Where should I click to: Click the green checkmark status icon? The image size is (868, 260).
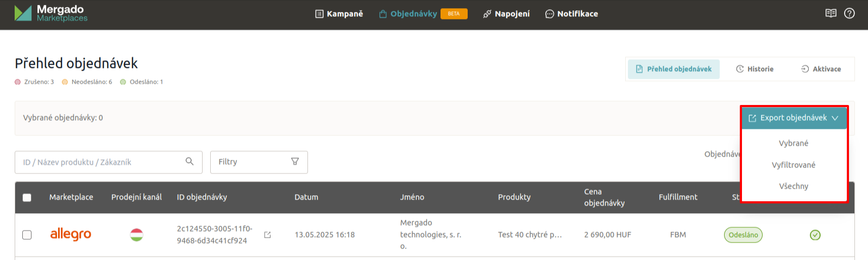point(815,235)
